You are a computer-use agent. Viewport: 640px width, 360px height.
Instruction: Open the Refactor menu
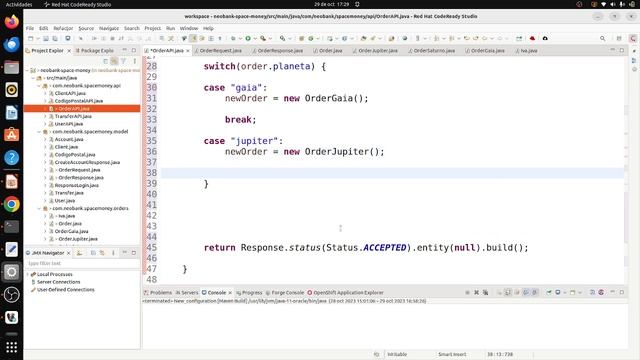coord(63,28)
